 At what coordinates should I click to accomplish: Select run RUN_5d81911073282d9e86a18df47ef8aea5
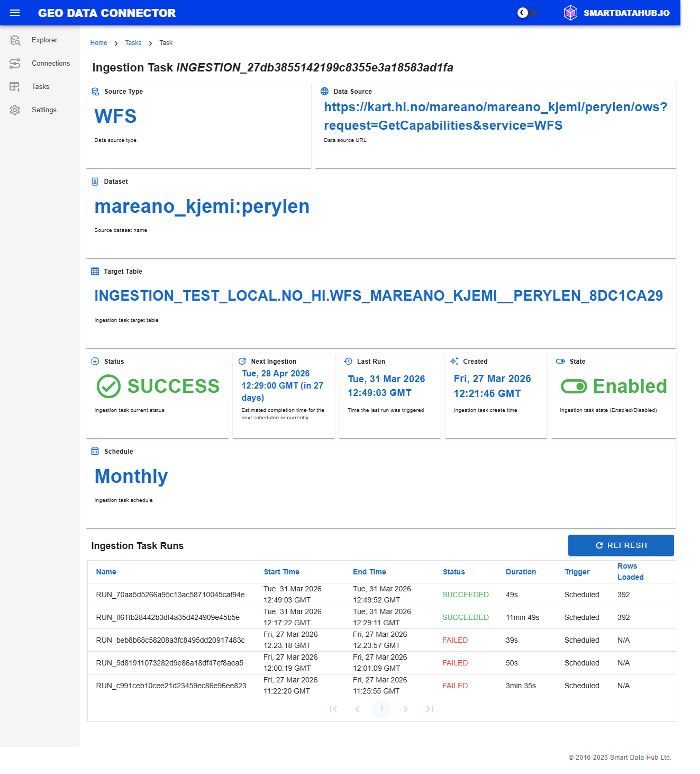(170, 663)
